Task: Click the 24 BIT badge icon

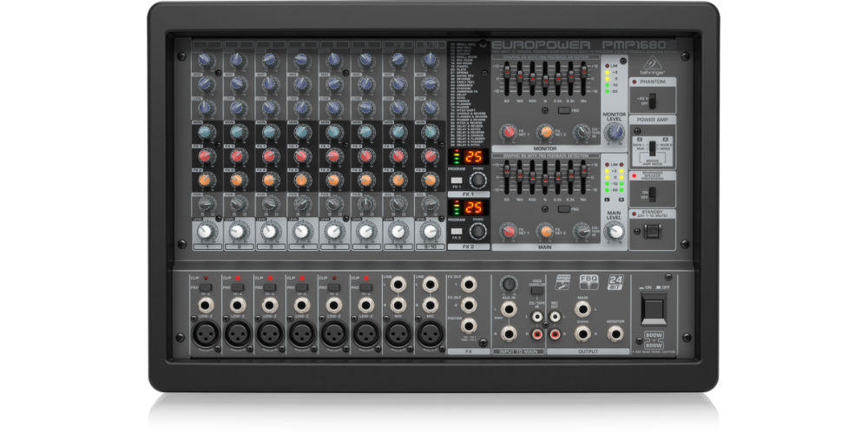Action: (615, 282)
